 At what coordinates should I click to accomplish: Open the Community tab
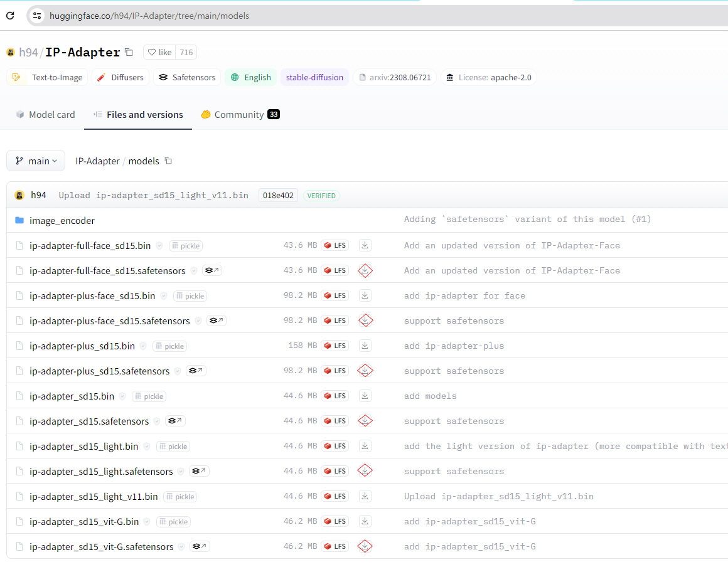tap(240, 115)
